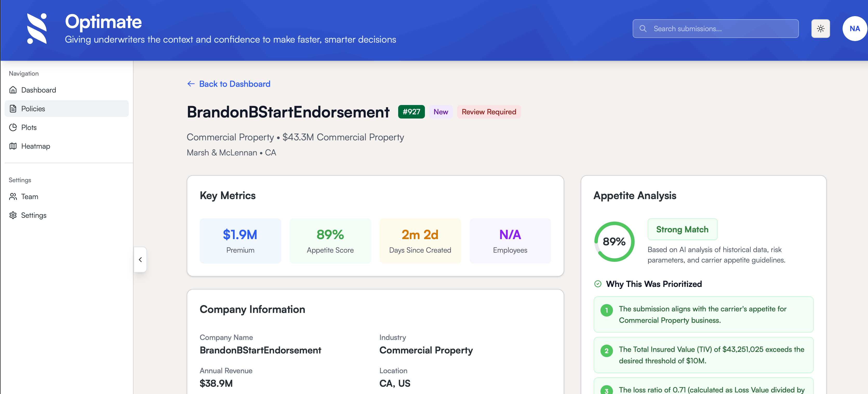Click the Strong Match label
Image resolution: width=868 pixels, height=394 pixels.
682,229
